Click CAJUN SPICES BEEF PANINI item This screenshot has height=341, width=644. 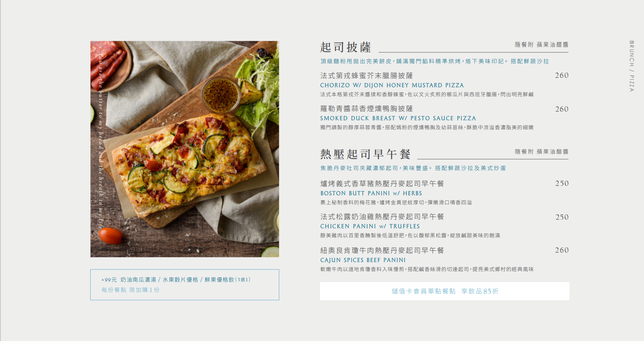click(363, 260)
